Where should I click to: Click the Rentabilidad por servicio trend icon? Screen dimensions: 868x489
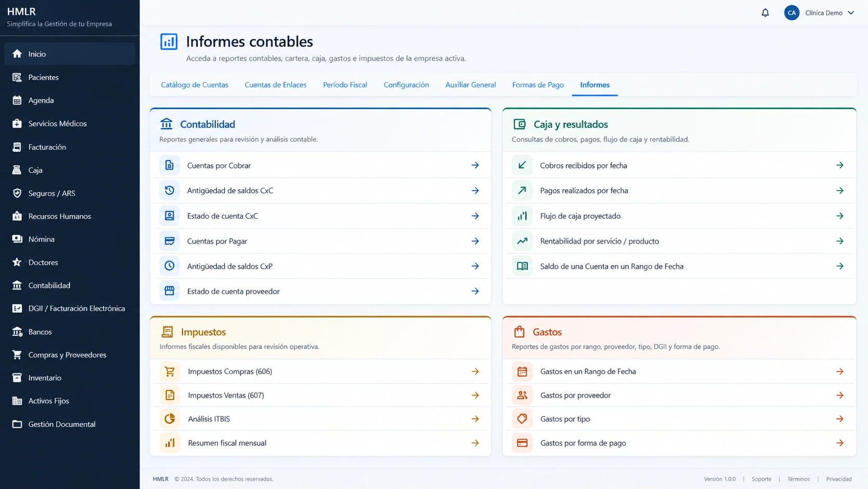[x=522, y=241]
